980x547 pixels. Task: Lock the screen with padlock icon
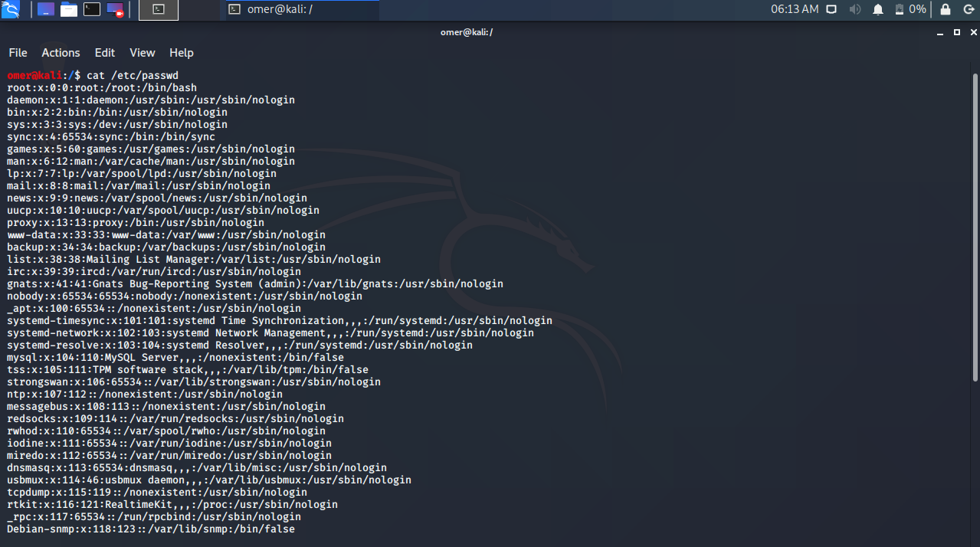pos(946,10)
